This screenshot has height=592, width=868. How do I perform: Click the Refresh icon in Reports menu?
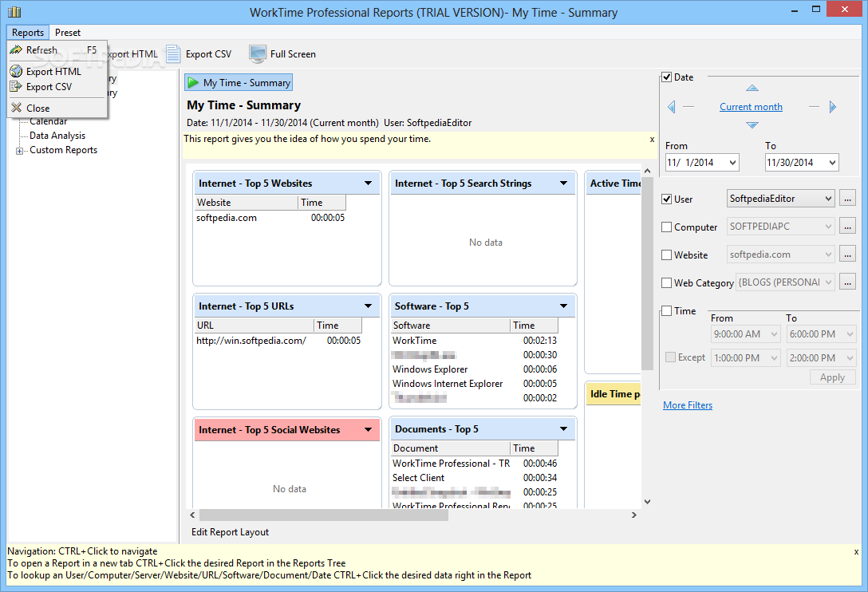(16, 49)
